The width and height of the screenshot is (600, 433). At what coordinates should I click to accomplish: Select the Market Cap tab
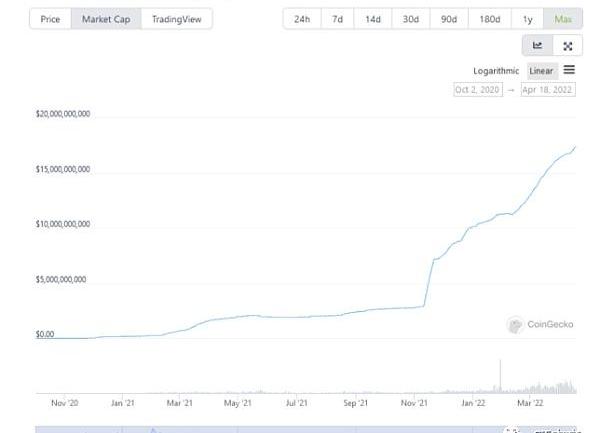coord(105,19)
